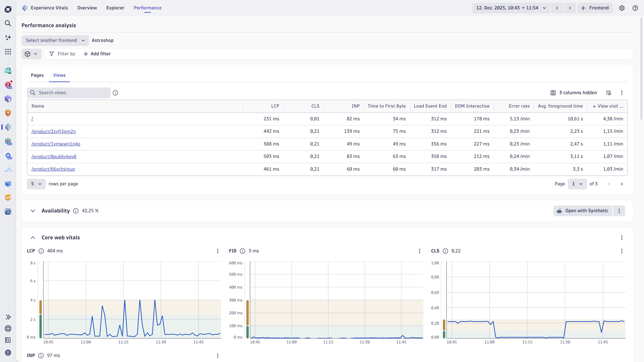This screenshot has width=644, height=362.
Task: Open the Select another frontend dropdown
Action: click(55, 40)
